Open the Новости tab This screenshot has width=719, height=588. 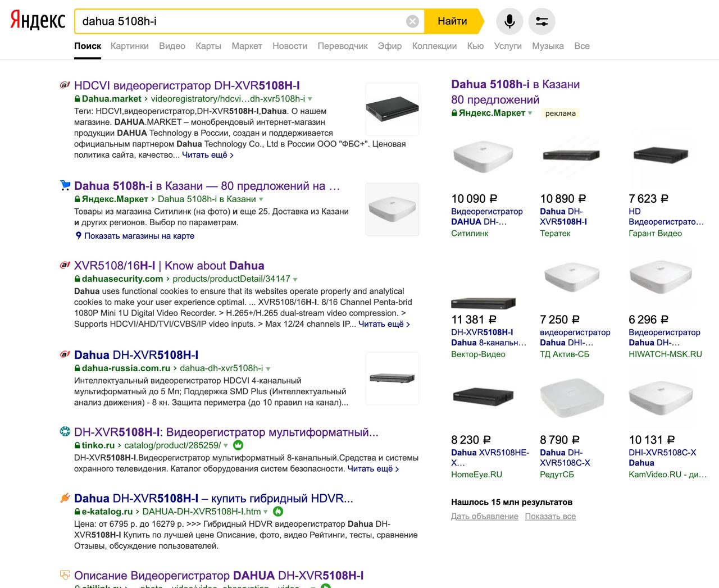pos(290,46)
